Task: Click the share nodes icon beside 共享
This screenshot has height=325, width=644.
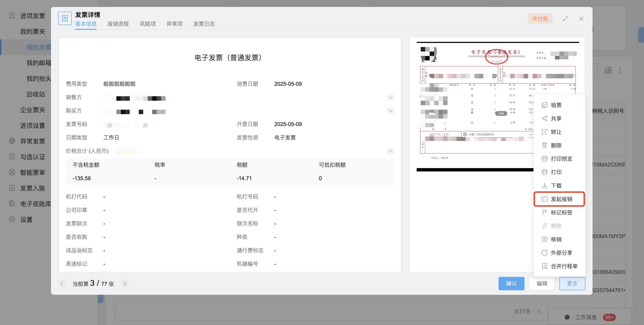Action: click(544, 118)
